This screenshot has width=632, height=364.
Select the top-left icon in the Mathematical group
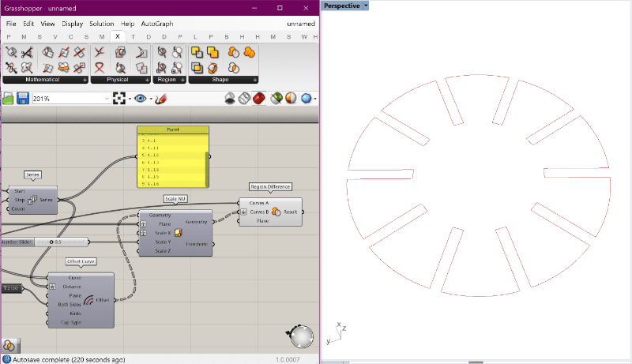(11, 52)
